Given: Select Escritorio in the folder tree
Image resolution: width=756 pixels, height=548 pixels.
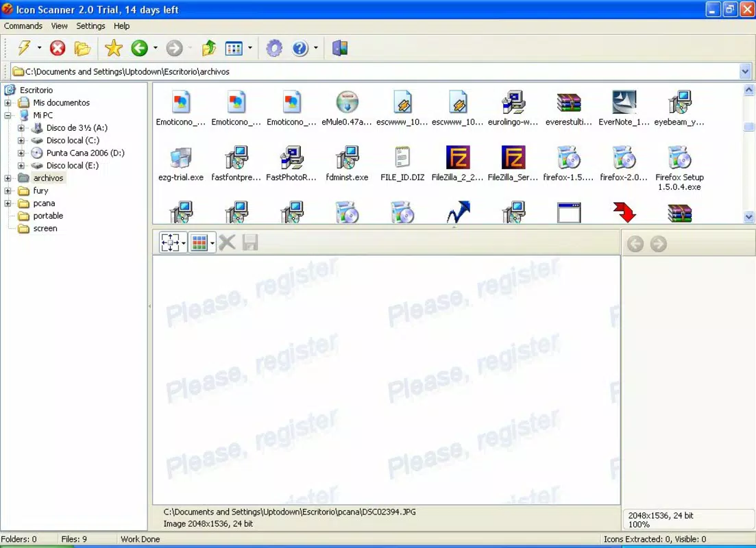Looking at the screenshot, I should pos(36,90).
